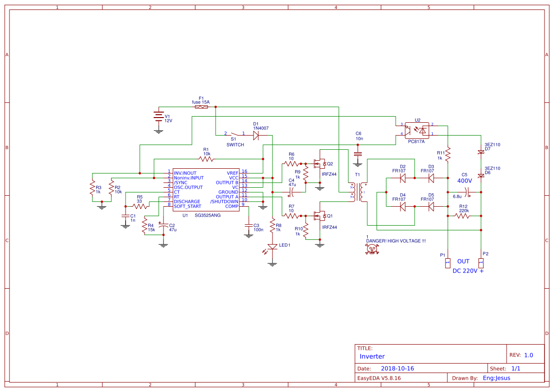554x392 pixels.
Task: Select the IRFZ44 MOSFET Q2
Action: [x=318, y=164]
